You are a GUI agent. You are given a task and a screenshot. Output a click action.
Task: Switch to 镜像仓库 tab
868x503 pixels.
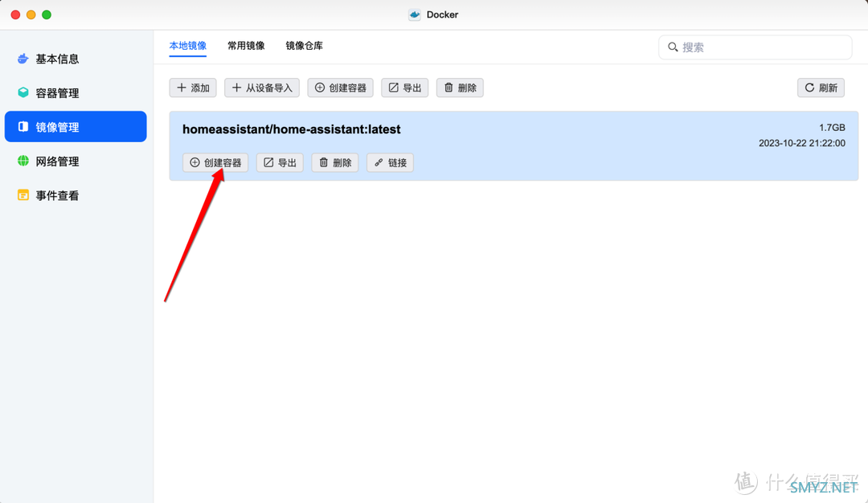[304, 46]
